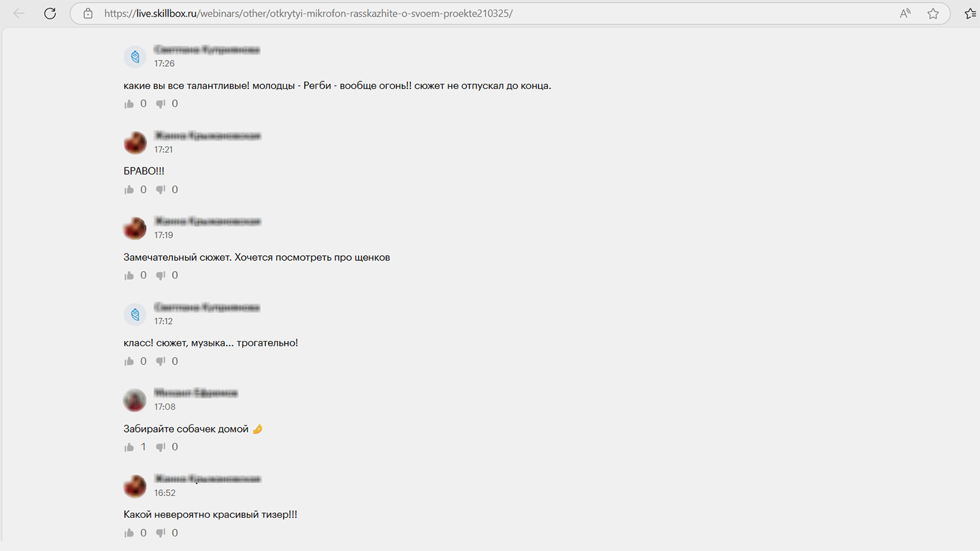
Task: Like the comment about Регби сюжет
Action: 129,104
